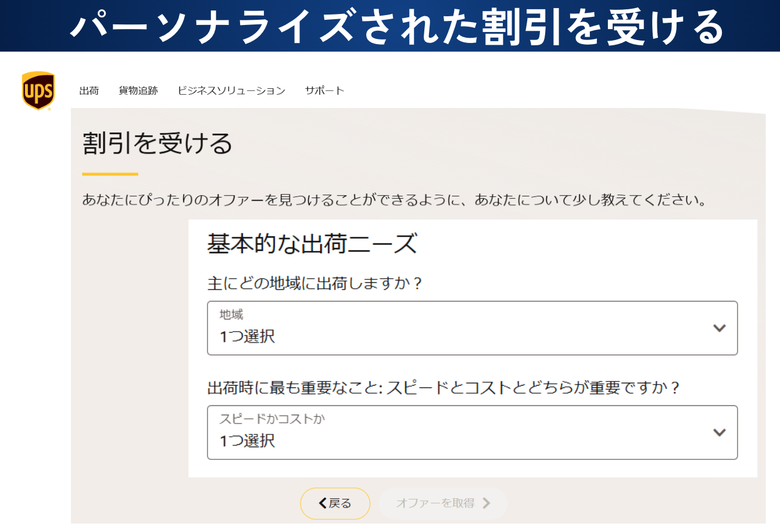Open the 出荷 menu
The width and height of the screenshot is (780, 532).
click(x=89, y=91)
